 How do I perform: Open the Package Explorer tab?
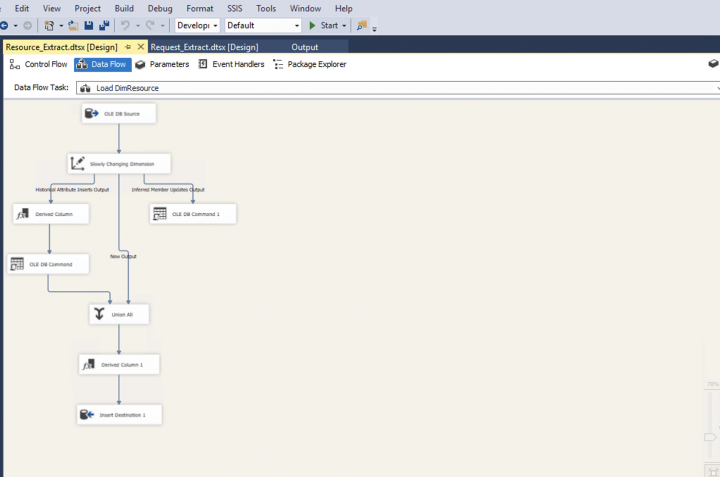click(x=310, y=64)
